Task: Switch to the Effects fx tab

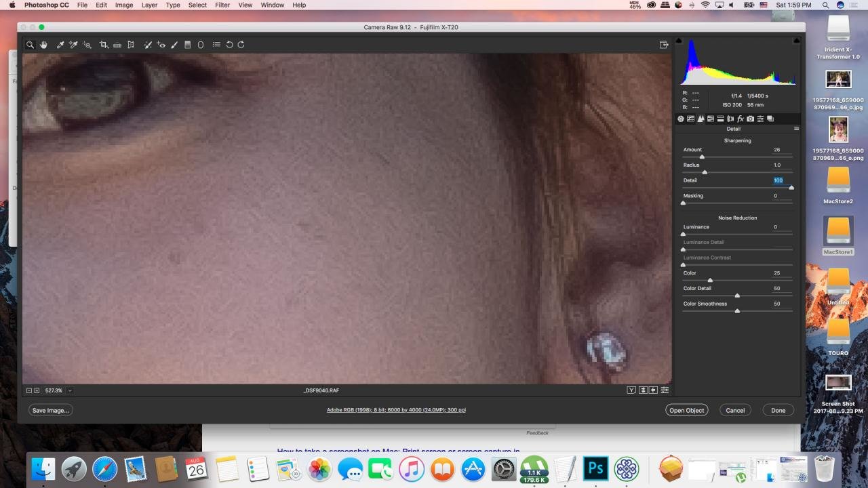Action: click(740, 119)
